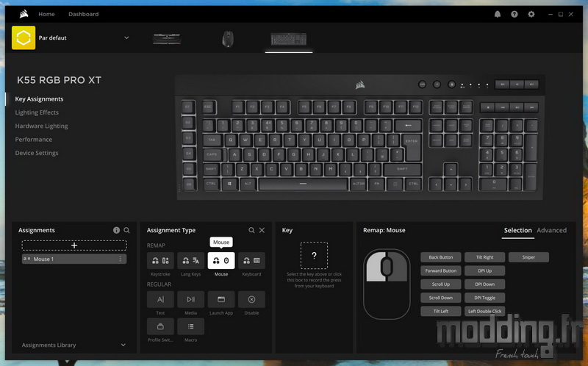This screenshot has width=588, height=366.
Task: Expand the Par defaut profile dropdown
Action: [126, 38]
